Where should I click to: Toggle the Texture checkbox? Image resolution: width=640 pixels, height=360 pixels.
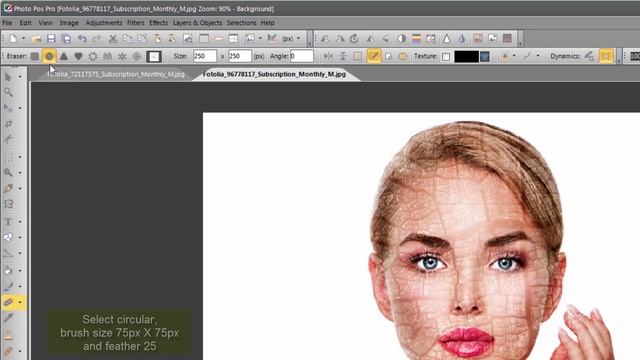pos(446,57)
